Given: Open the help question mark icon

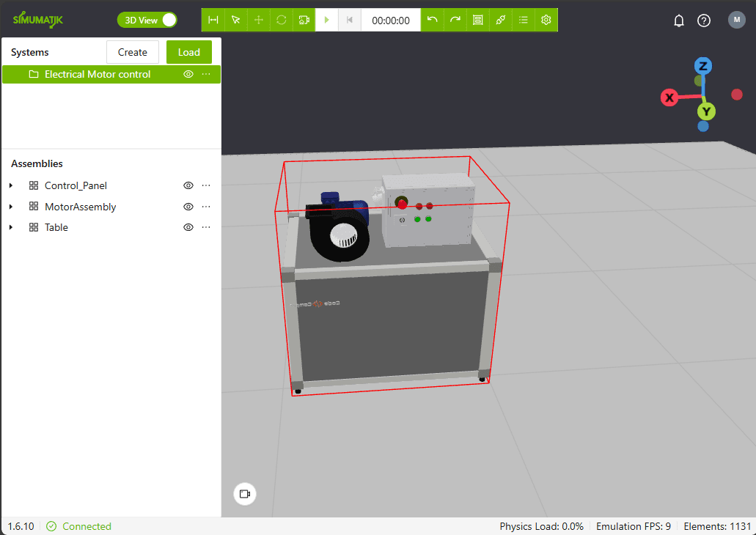Looking at the screenshot, I should pyautogui.click(x=704, y=21).
